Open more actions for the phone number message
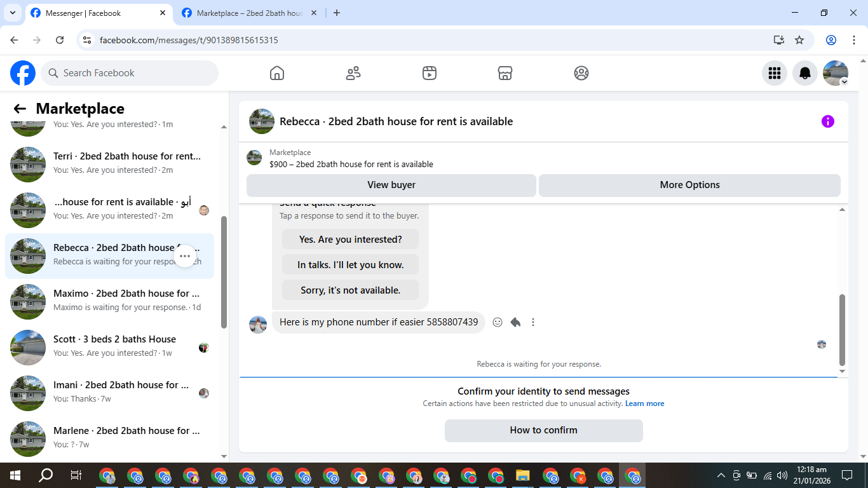The height and width of the screenshot is (488, 868). click(x=533, y=322)
